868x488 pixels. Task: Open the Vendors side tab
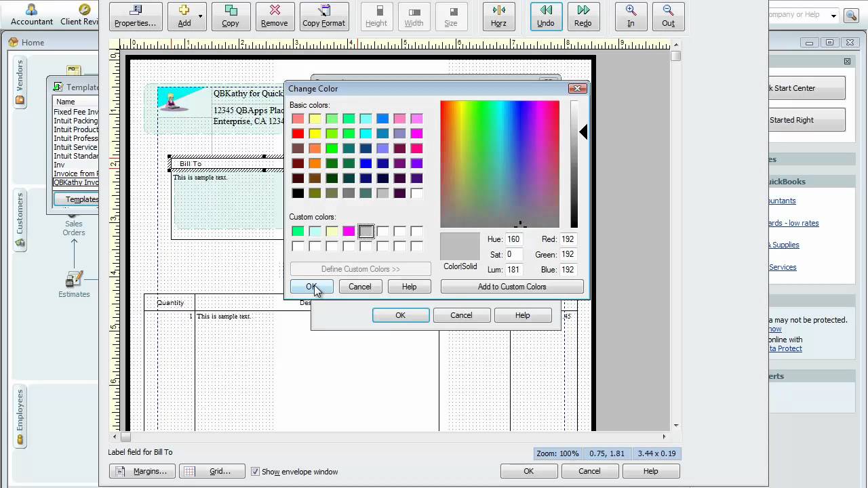20,82
